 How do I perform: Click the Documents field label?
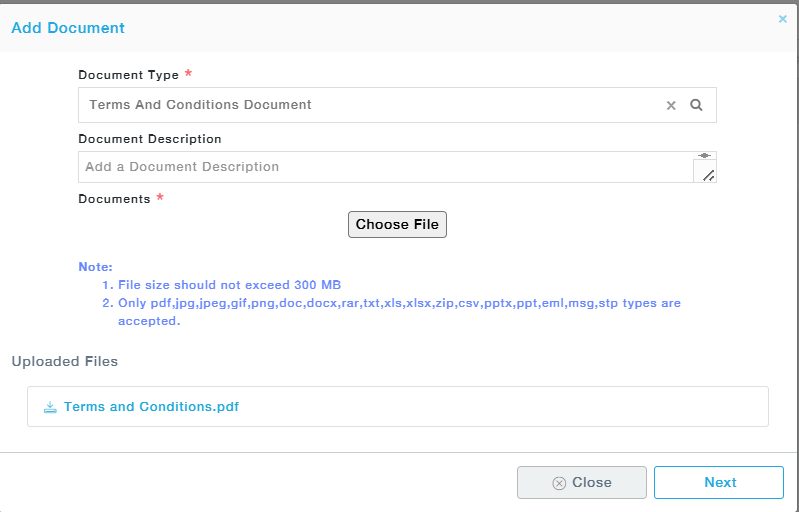coord(114,199)
